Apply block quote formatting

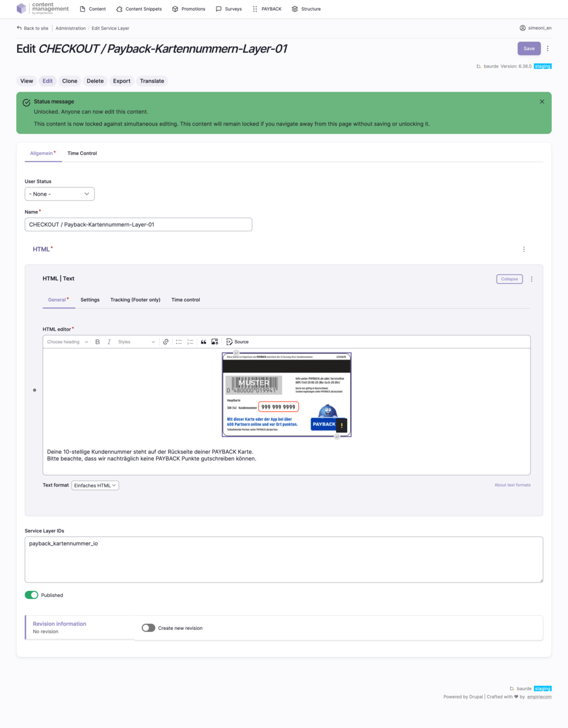(x=204, y=342)
